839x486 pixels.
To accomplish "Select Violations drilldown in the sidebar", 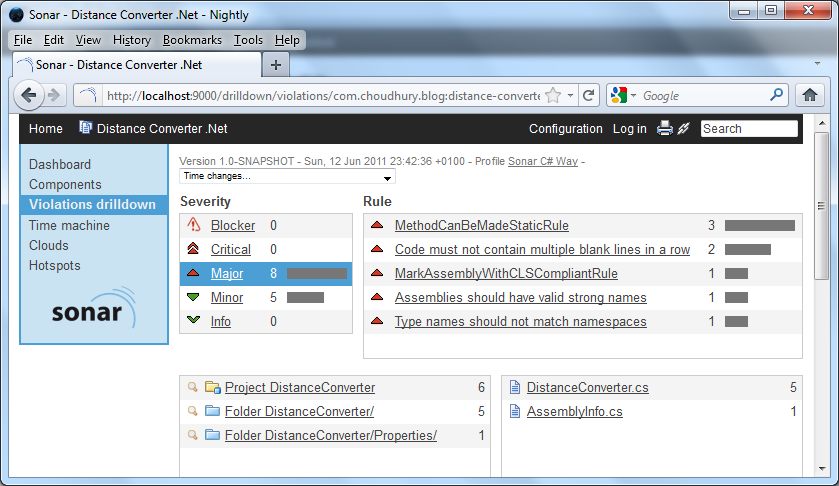I will [93, 204].
